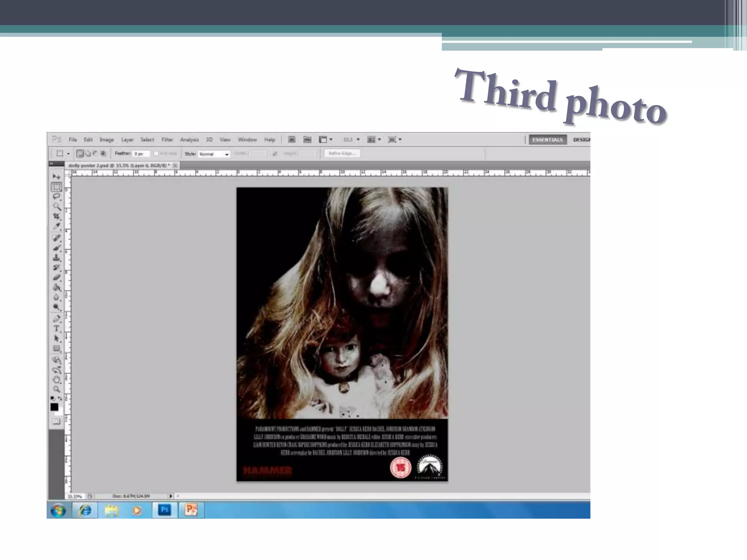Select the Pen tool
The image size is (747, 560).
click(57, 319)
